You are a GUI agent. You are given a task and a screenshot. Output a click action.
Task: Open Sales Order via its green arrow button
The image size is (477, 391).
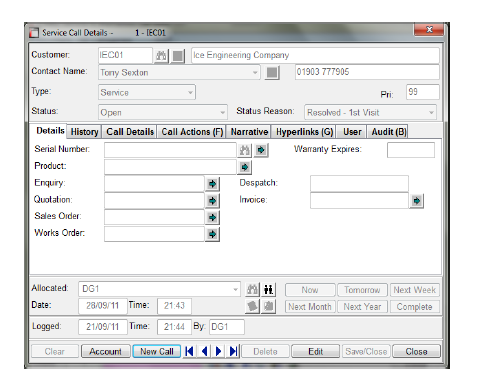click(x=212, y=218)
